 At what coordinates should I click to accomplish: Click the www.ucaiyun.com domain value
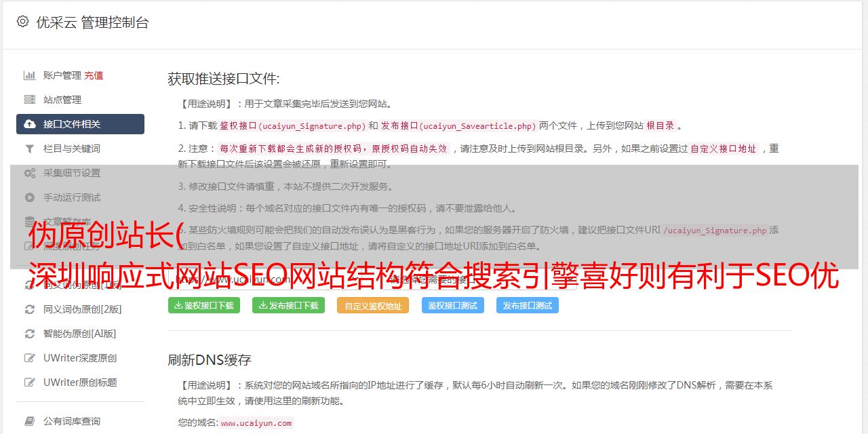[x=256, y=422]
